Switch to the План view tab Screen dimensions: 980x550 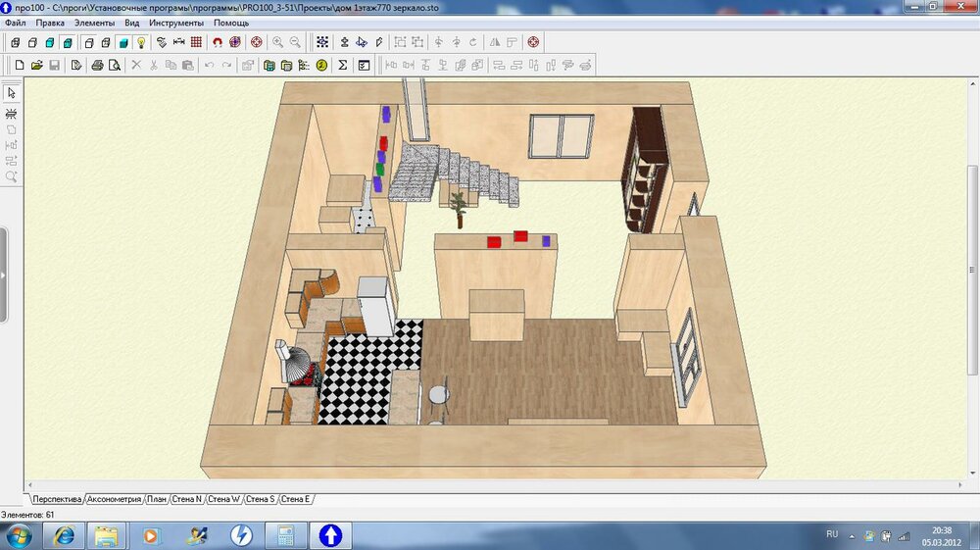pos(157,499)
